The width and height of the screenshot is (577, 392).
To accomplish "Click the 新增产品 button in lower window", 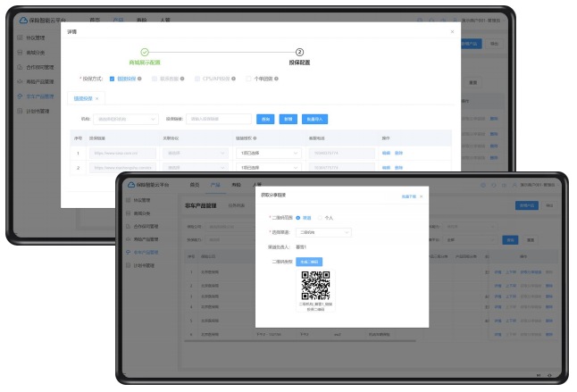I will pyautogui.click(x=527, y=205).
